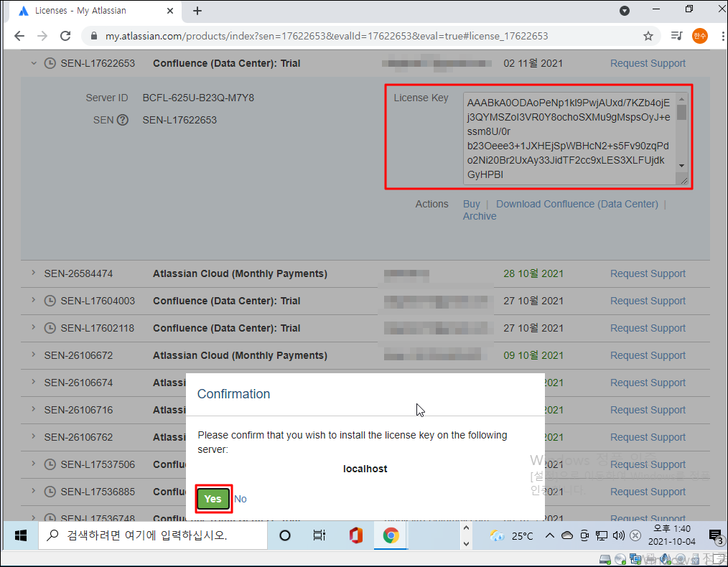The width and height of the screenshot is (728, 567).
Task: Expand the SEN-26106672 license row
Action: point(34,355)
